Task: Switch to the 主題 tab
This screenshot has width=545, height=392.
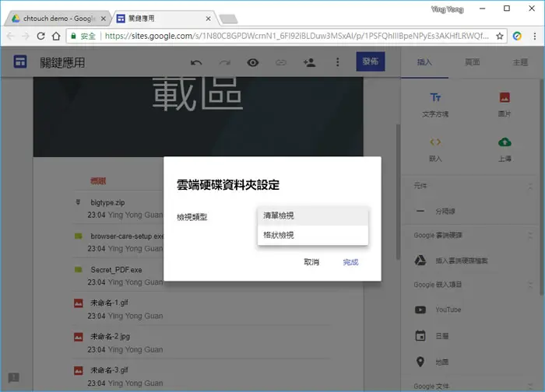Action: click(x=520, y=62)
